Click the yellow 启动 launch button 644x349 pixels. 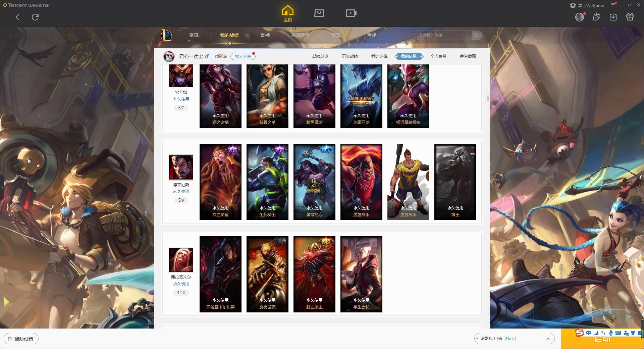[602, 339]
